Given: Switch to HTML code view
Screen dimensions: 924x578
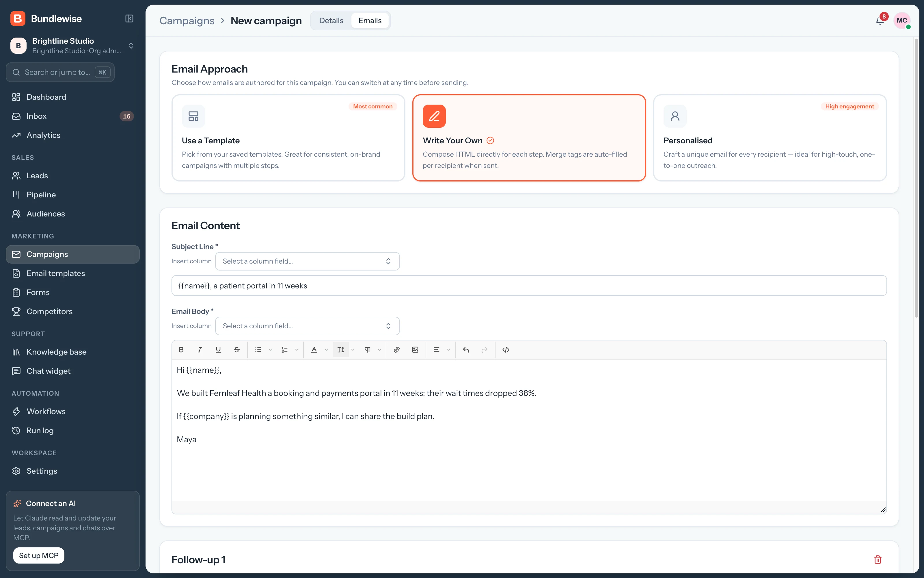Looking at the screenshot, I should click(506, 349).
